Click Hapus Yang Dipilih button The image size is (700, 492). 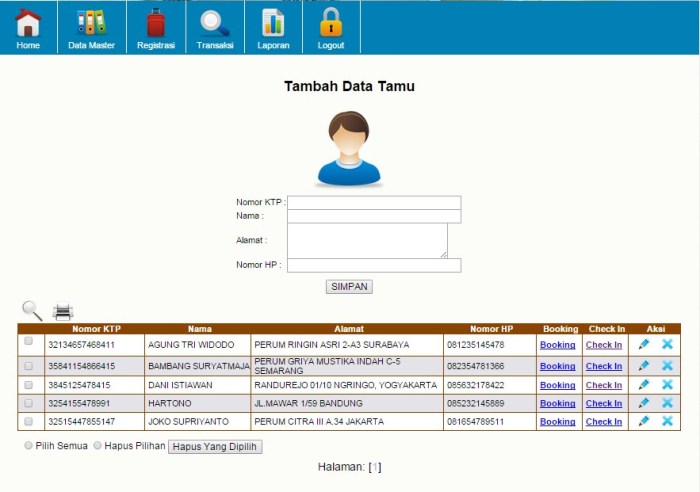point(215,447)
